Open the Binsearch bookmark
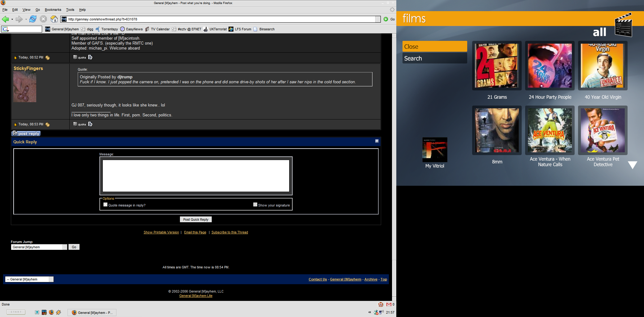Image resolution: width=644 pixels, height=317 pixels. pyautogui.click(x=264, y=29)
